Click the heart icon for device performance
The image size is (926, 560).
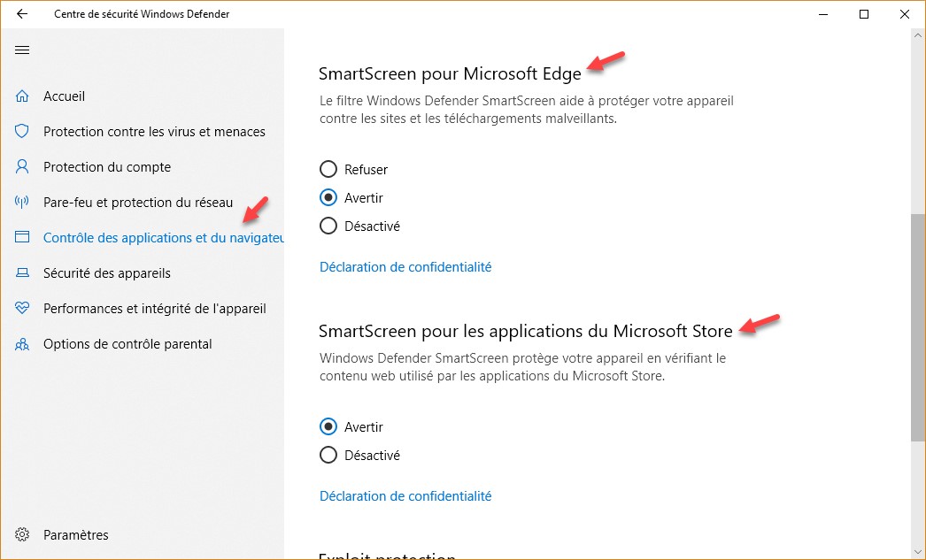pos(22,309)
